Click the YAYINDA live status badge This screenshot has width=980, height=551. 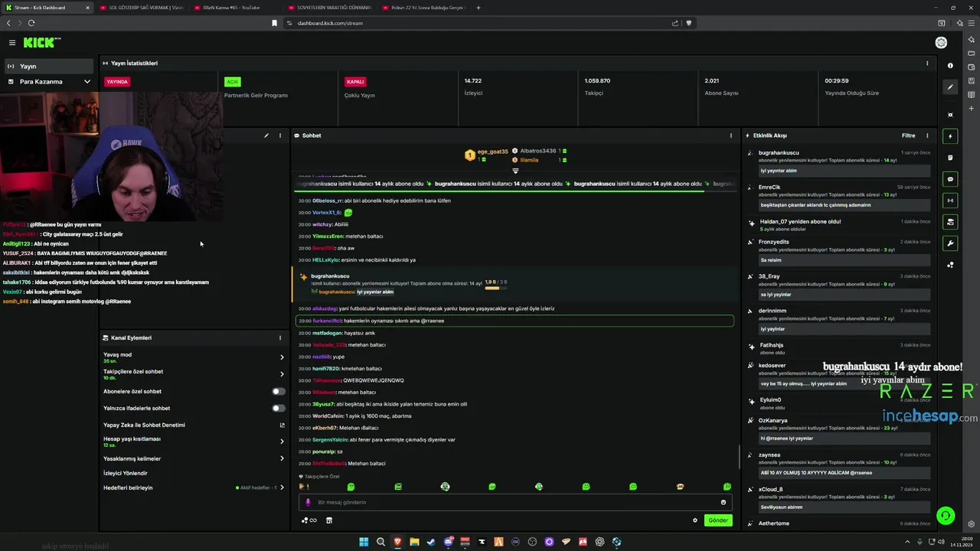tap(117, 82)
